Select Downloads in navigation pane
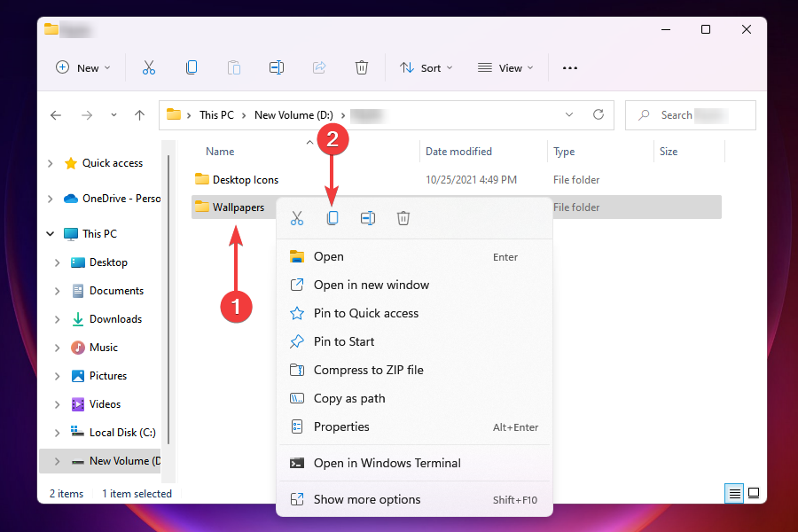The image size is (798, 532). point(115,319)
